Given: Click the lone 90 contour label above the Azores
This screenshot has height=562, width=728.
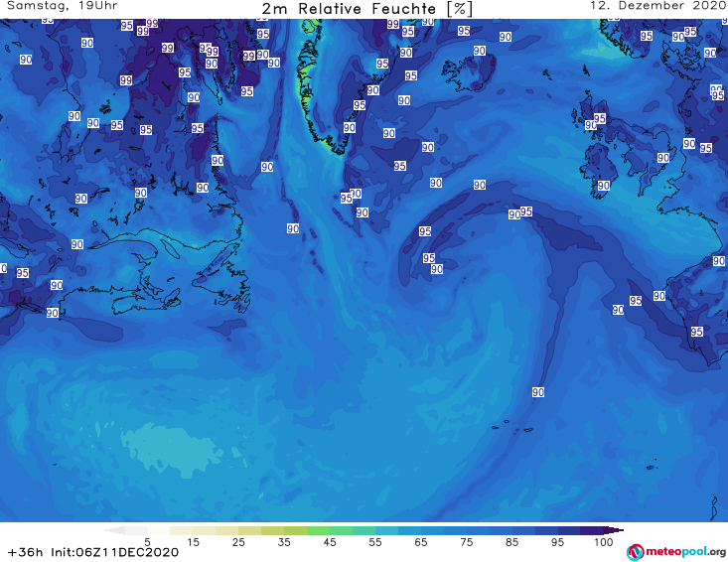Looking at the screenshot, I should (x=538, y=392).
